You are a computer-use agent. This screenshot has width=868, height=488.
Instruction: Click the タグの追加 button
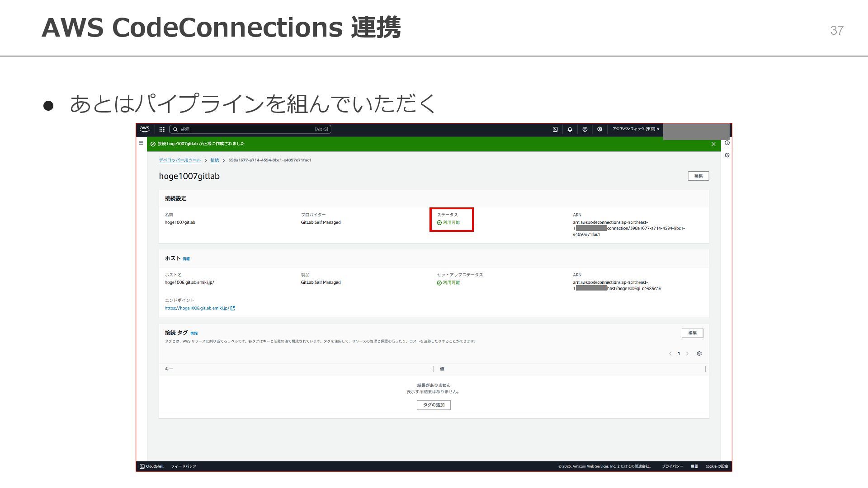click(x=434, y=405)
